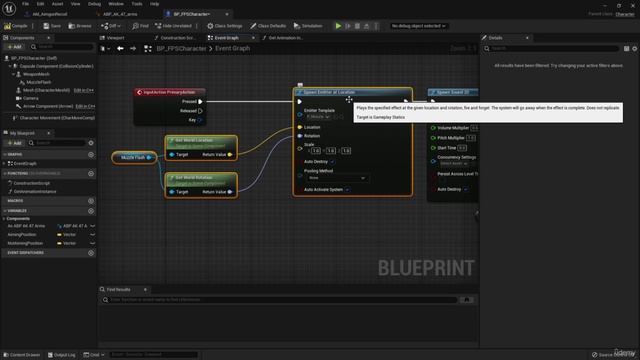Open the Diff dropdown in toolbar
The image size is (640, 360).
coord(111,26)
